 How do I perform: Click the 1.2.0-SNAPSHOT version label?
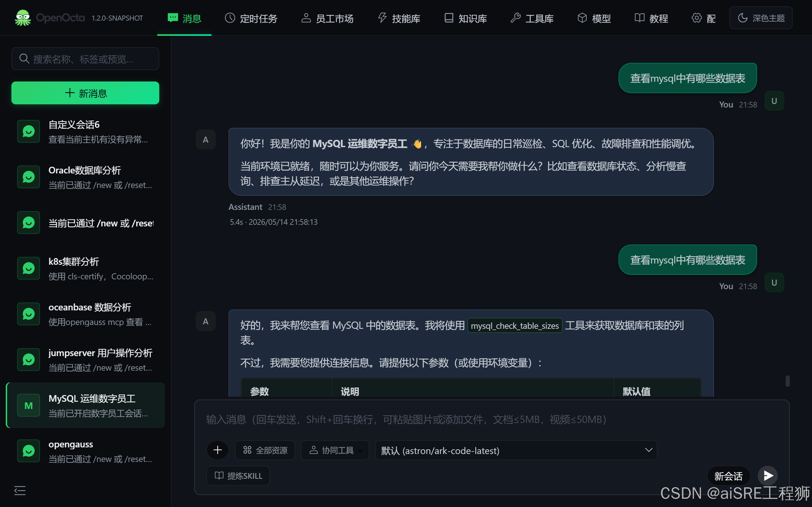117,18
